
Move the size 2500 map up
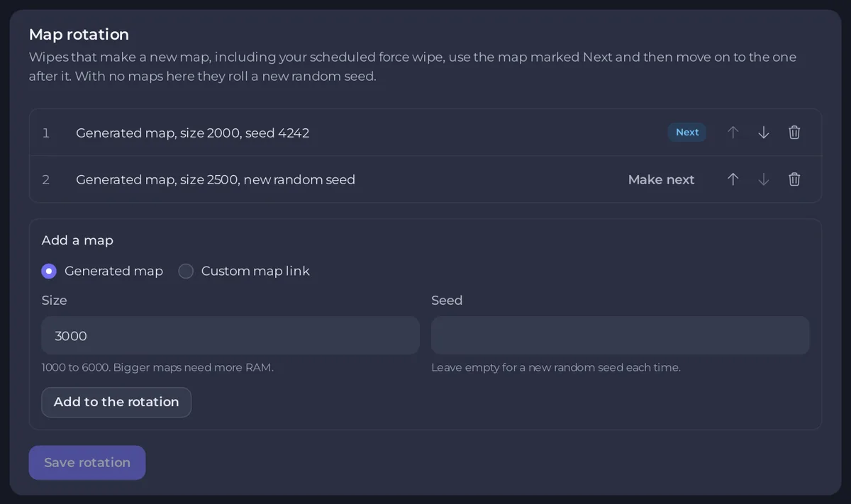[x=733, y=179]
